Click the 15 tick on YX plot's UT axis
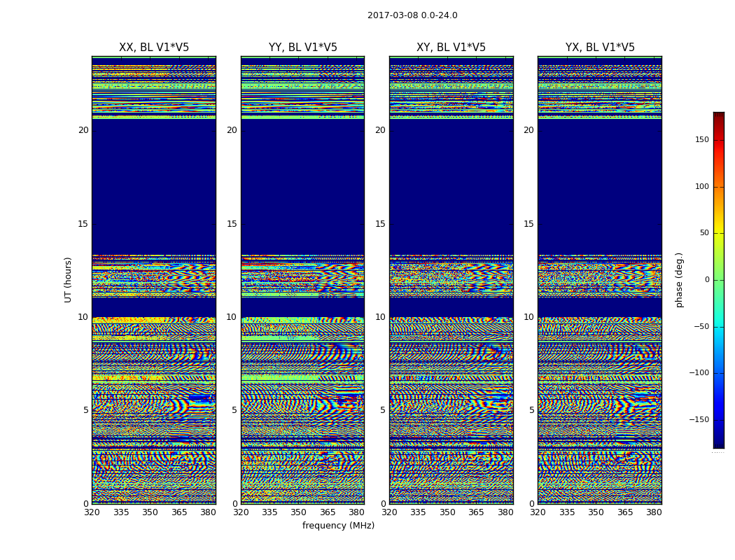This screenshot has height=560, width=735. 528,223
